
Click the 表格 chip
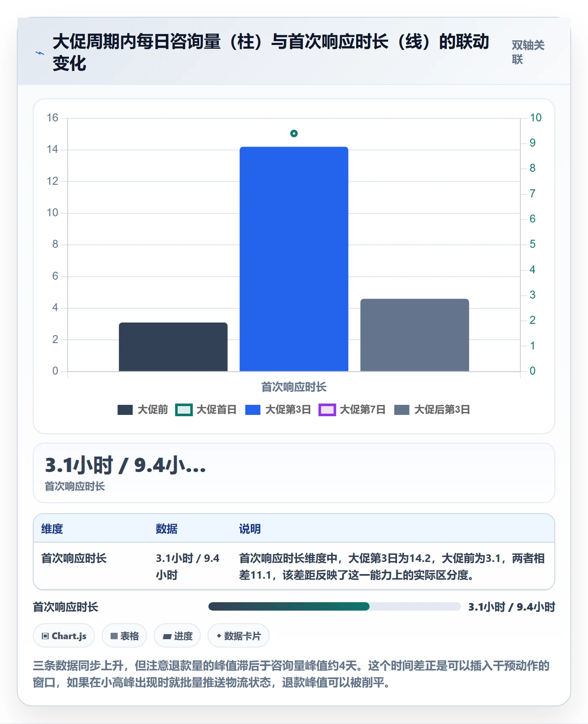124,636
